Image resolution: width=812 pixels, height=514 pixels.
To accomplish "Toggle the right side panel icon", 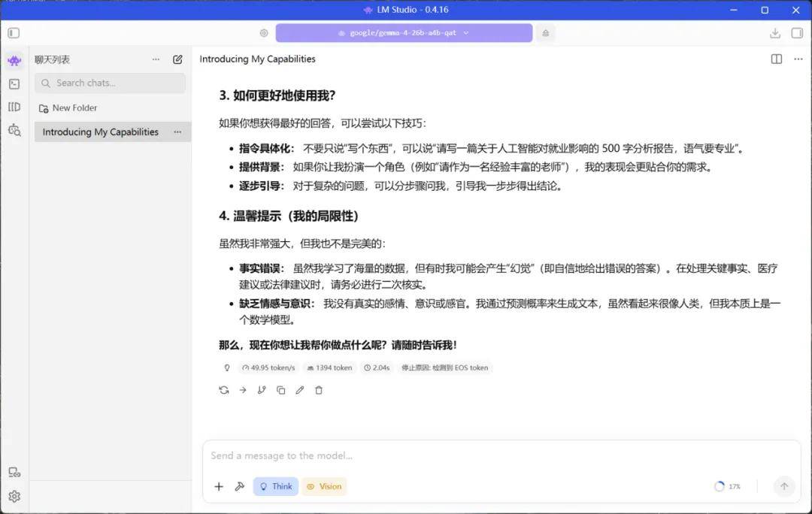I will [x=797, y=33].
